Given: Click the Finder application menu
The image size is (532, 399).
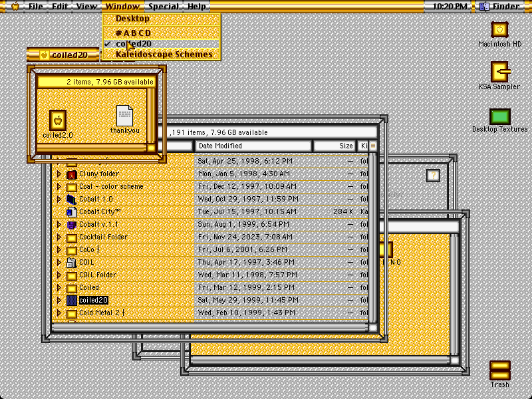Looking at the screenshot, I should (501, 6).
